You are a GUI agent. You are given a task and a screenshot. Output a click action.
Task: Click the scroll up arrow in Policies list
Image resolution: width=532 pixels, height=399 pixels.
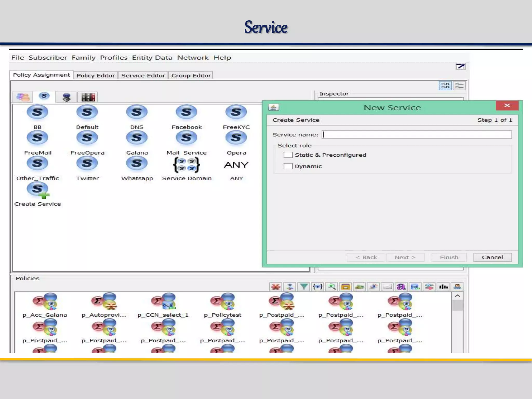(x=457, y=296)
